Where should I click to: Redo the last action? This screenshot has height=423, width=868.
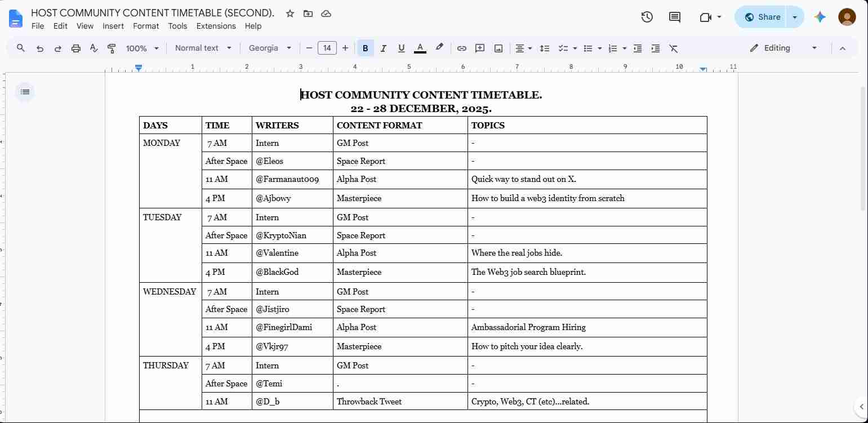coord(57,48)
